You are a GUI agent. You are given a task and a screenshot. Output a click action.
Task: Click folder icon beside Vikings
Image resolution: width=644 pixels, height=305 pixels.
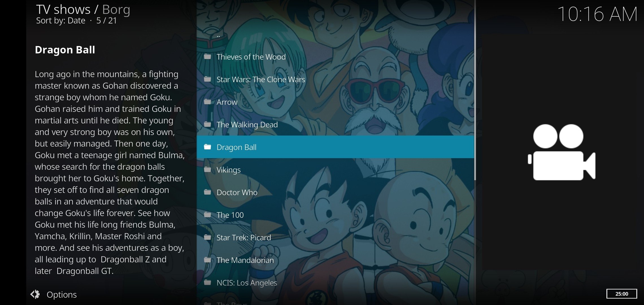point(208,169)
